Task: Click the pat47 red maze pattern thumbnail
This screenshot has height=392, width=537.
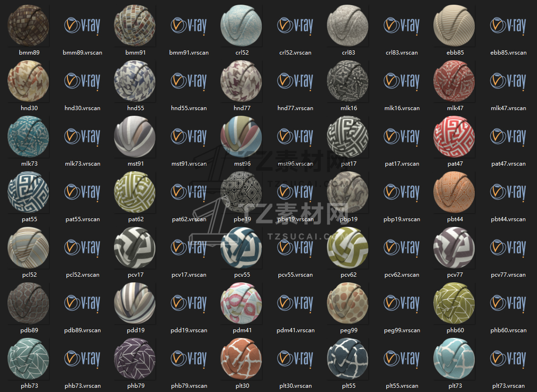Action: pyautogui.click(x=454, y=137)
